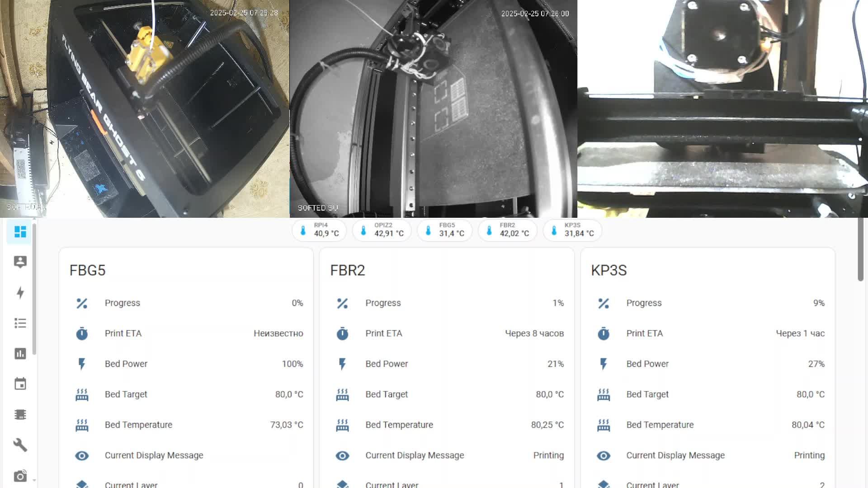Open the calendar sidebar icon
The width and height of the screenshot is (868, 488).
[20, 384]
